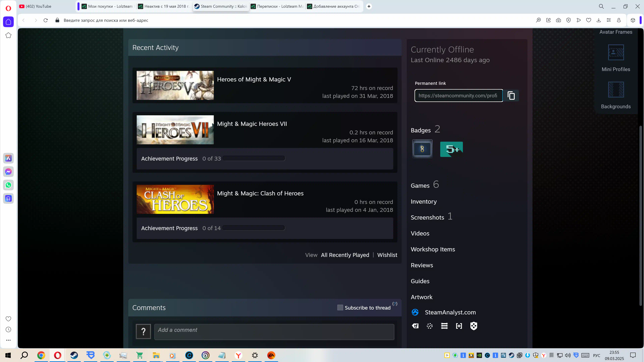Open Aria AI sidebar icon
Screen dimensions: 644x362
pos(8,158)
